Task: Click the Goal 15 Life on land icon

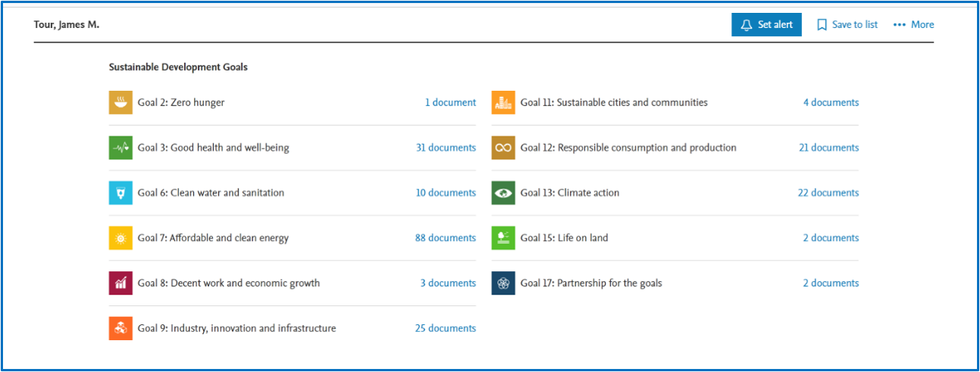Action: point(503,238)
